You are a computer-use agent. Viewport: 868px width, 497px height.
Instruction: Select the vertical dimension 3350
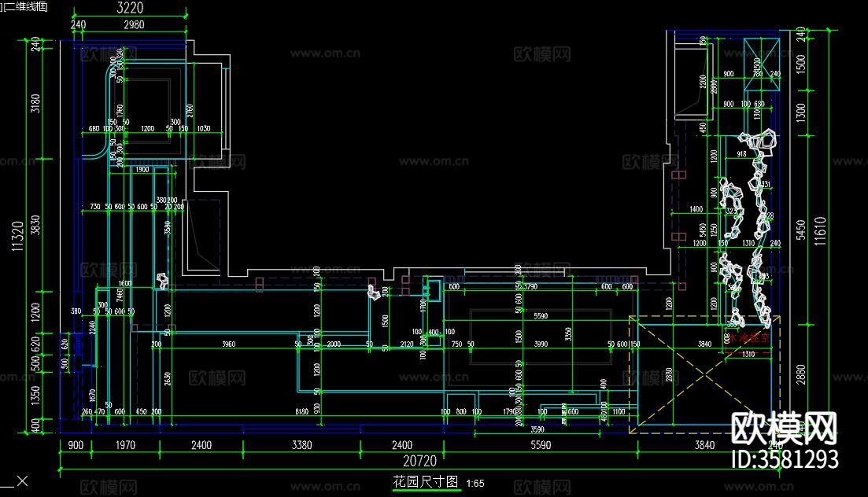pyautogui.click(x=568, y=334)
